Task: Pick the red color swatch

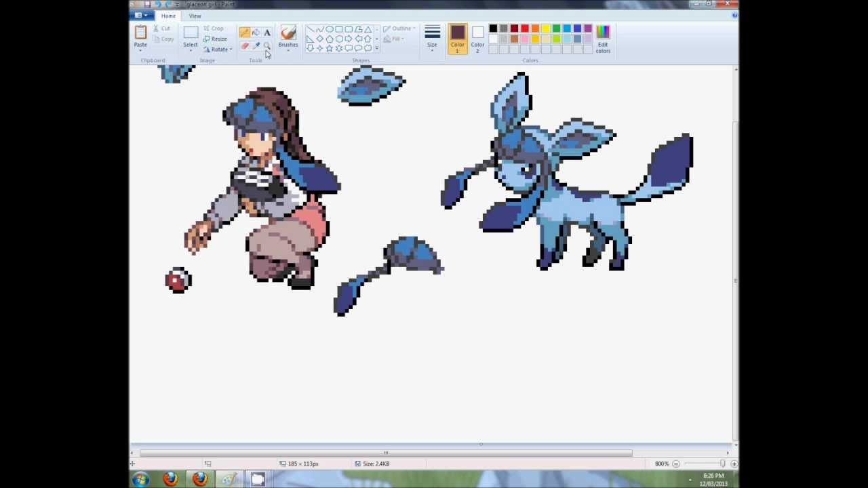Action: (x=525, y=28)
